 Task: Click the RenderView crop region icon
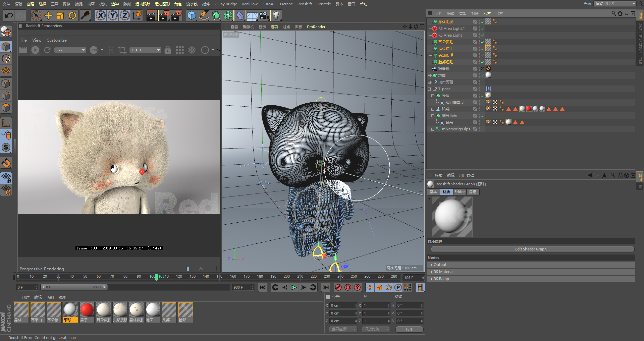122,50
